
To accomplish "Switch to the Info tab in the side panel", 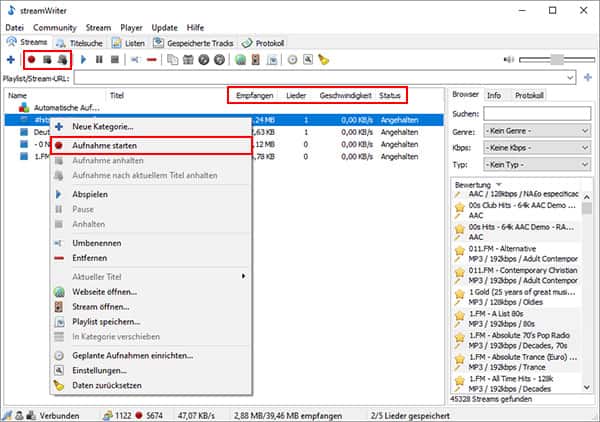I will click(494, 95).
